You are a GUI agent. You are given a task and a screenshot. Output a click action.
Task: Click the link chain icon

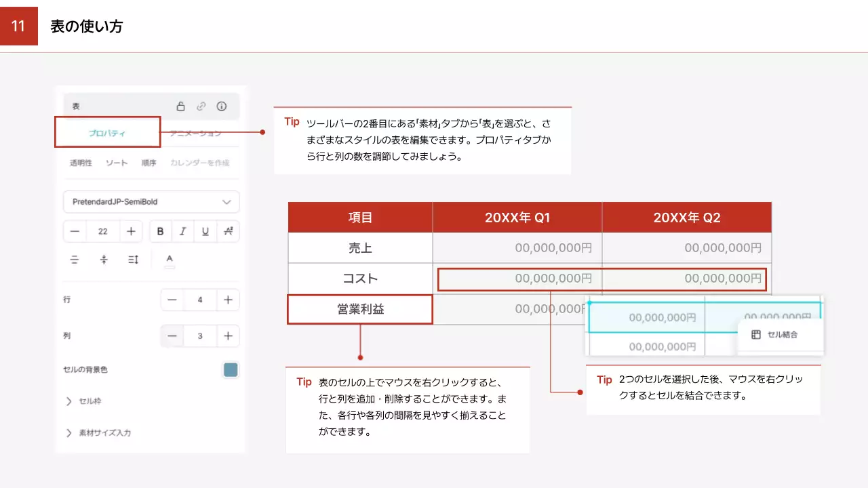click(x=201, y=106)
